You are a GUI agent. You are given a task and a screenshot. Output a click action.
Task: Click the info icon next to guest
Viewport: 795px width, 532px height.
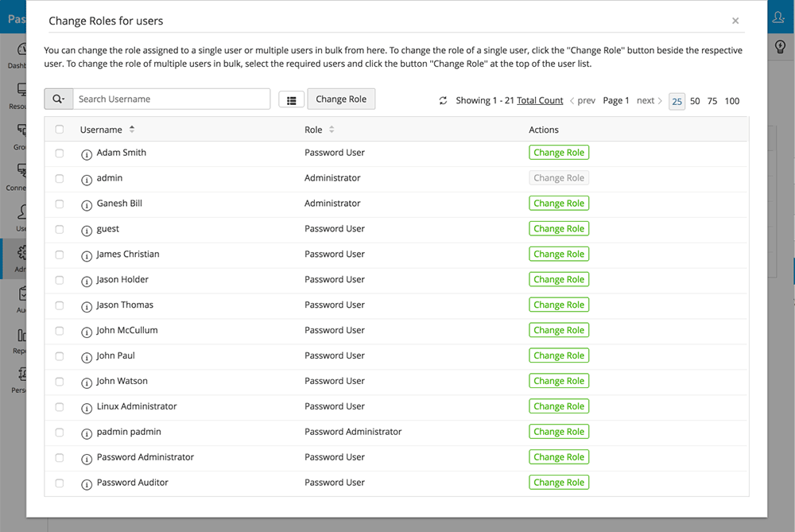coord(87,230)
